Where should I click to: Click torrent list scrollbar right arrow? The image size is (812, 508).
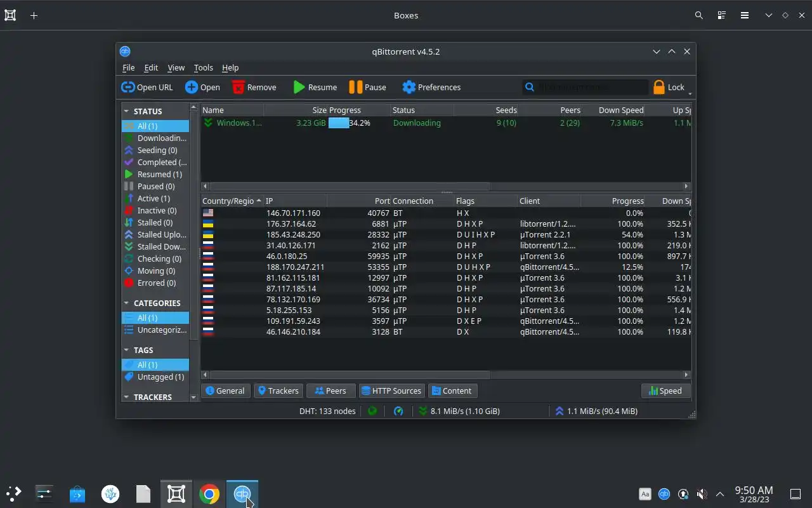686,187
